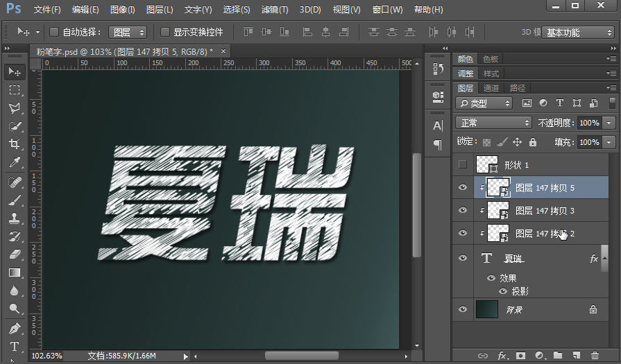The width and height of the screenshot is (621, 364).
Task: Select the Quick Selection tool
Action: 15,126
